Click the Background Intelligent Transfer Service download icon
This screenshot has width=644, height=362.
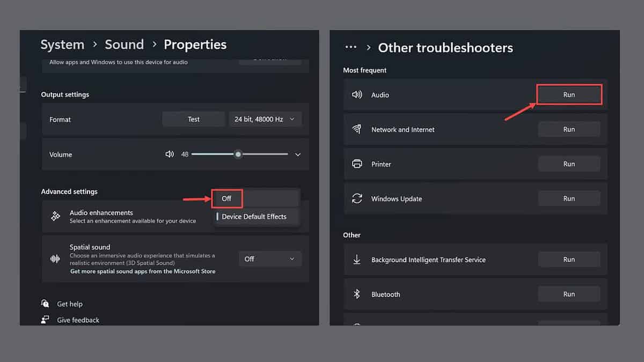click(357, 259)
